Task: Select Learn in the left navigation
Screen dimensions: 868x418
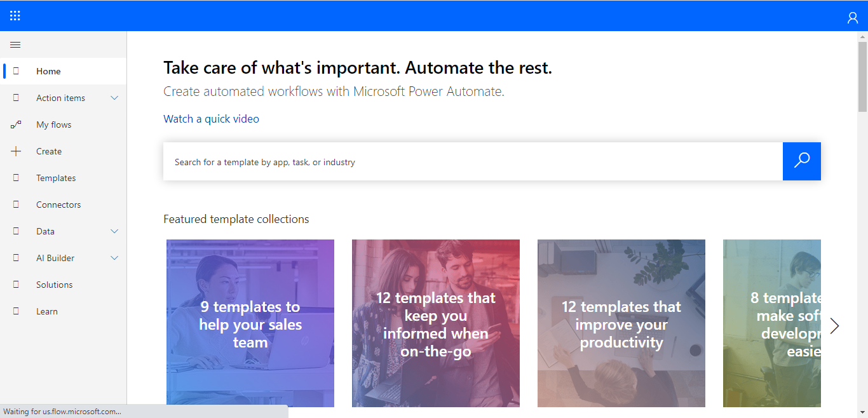Action: (47, 311)
